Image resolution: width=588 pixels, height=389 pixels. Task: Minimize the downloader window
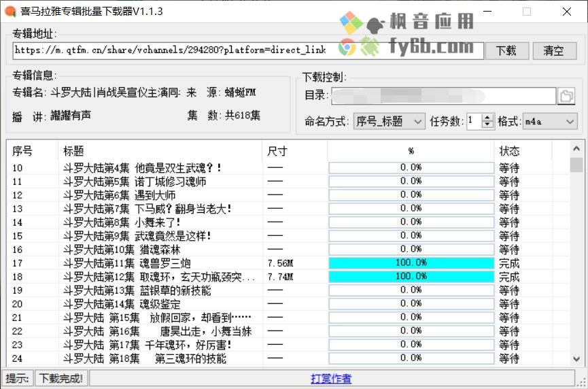click(487, 12)
